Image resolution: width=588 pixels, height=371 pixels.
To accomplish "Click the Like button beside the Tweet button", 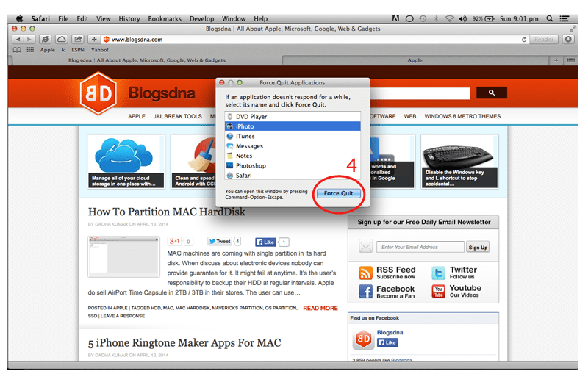I will pyautogui.click(x=265, y=242).
